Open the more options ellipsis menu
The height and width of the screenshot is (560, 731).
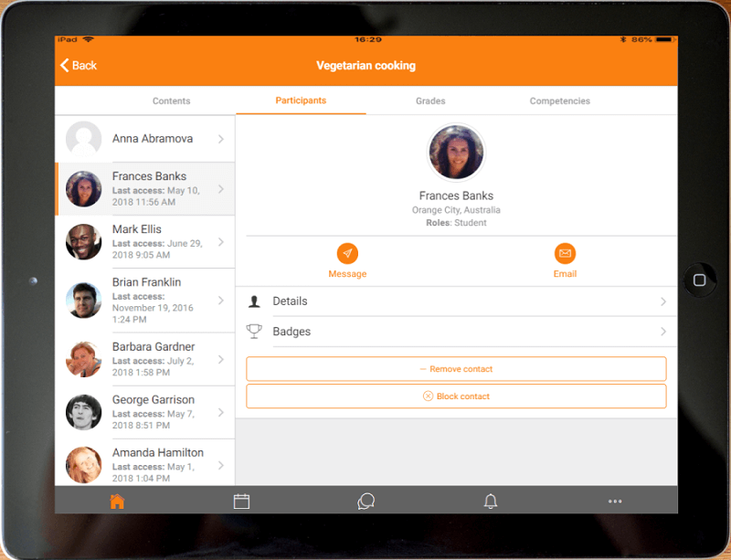615,501
